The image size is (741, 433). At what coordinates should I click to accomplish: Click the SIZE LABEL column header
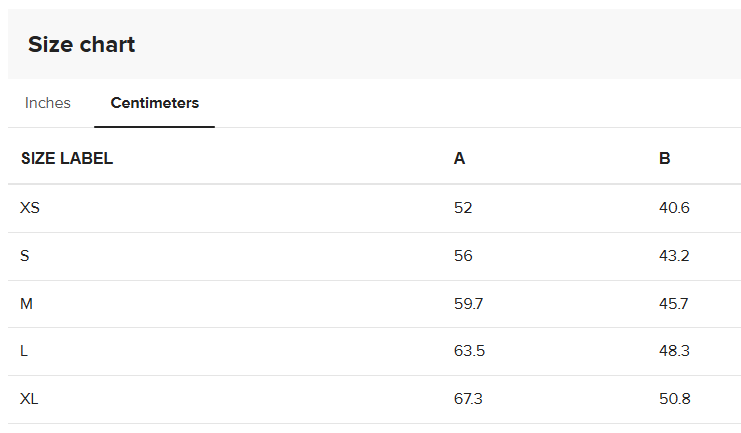(67, 158)
